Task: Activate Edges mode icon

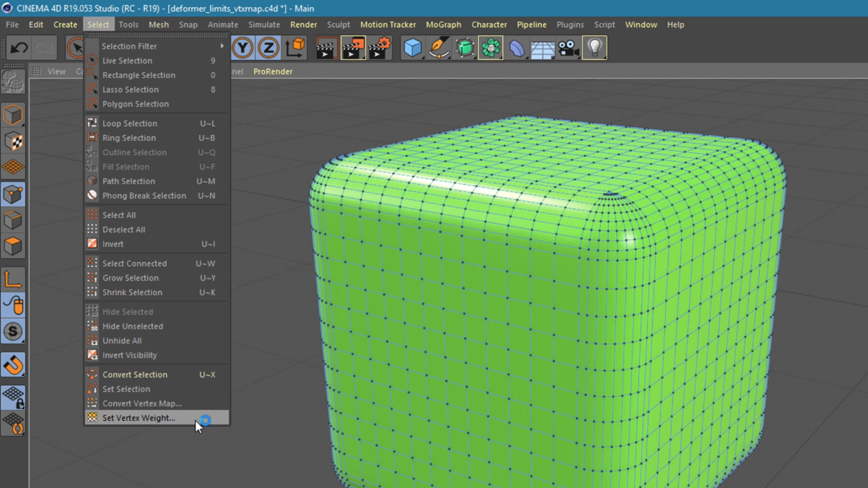Action: 13,220
